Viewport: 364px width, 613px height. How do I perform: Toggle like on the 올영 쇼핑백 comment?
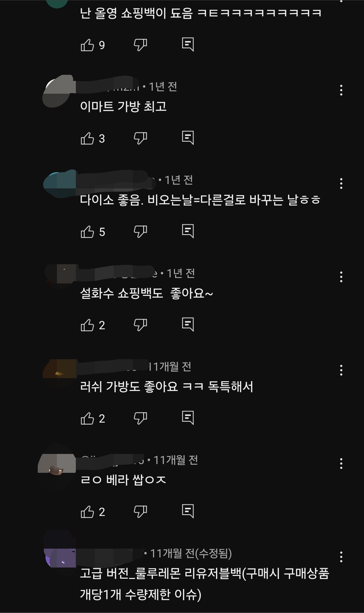[x=87, y=45]
